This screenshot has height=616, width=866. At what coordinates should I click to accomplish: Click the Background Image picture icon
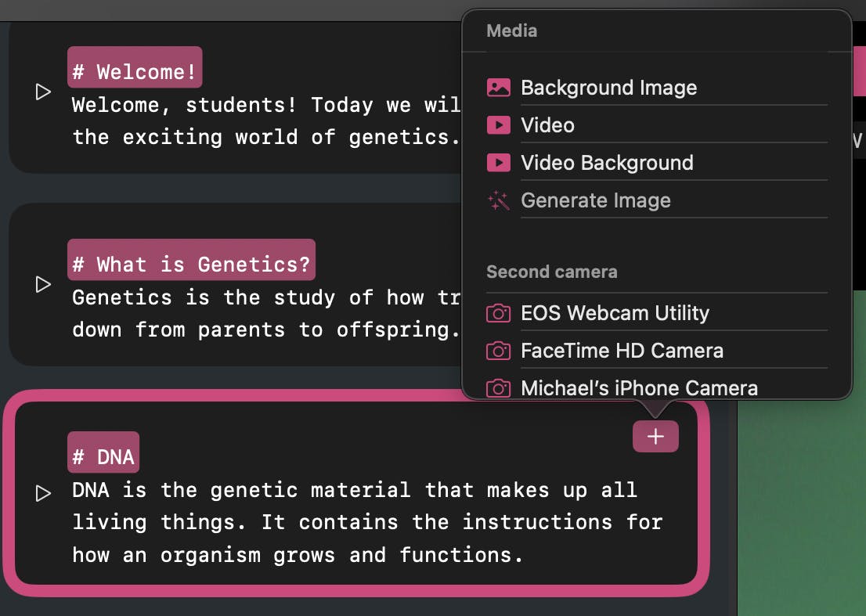click(x=498, y=88)
